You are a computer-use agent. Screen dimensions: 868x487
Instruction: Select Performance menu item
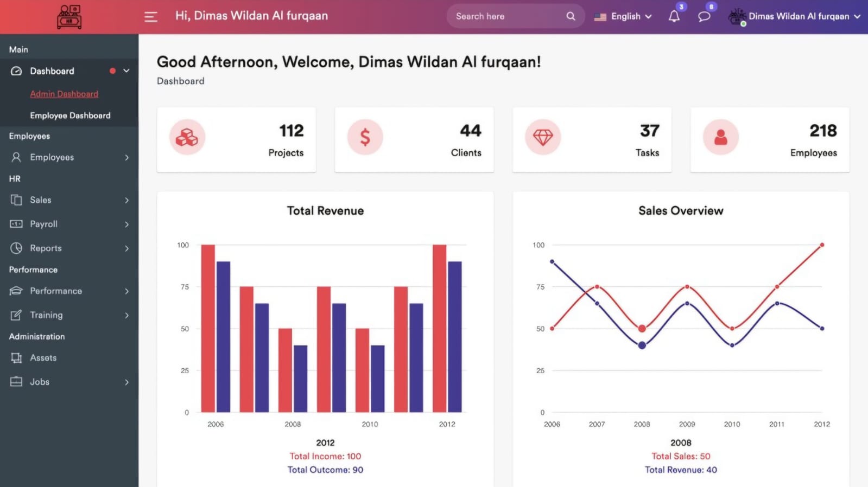pos(69,291)
